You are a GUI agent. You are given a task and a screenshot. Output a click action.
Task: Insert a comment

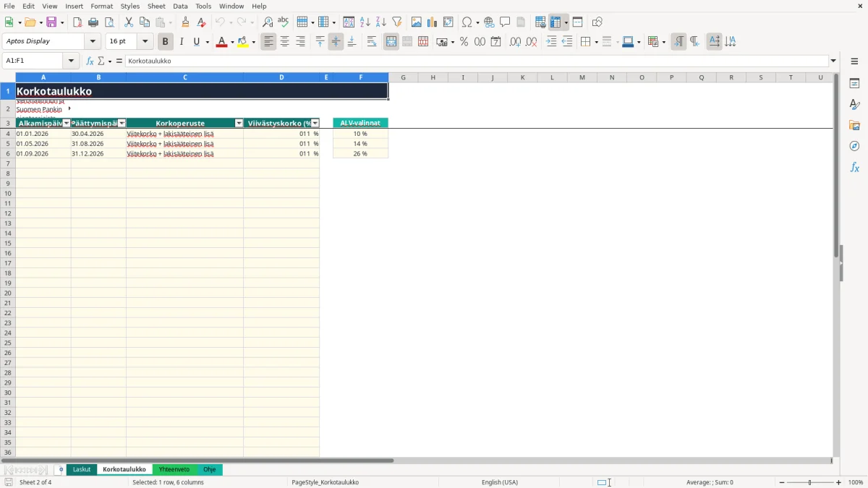tap(505, 22)
